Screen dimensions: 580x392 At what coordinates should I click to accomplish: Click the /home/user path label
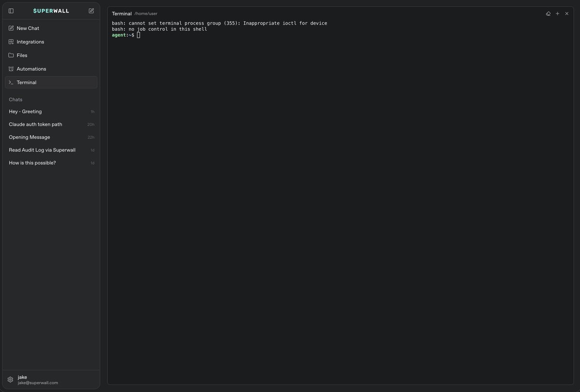tap(146, 14)
